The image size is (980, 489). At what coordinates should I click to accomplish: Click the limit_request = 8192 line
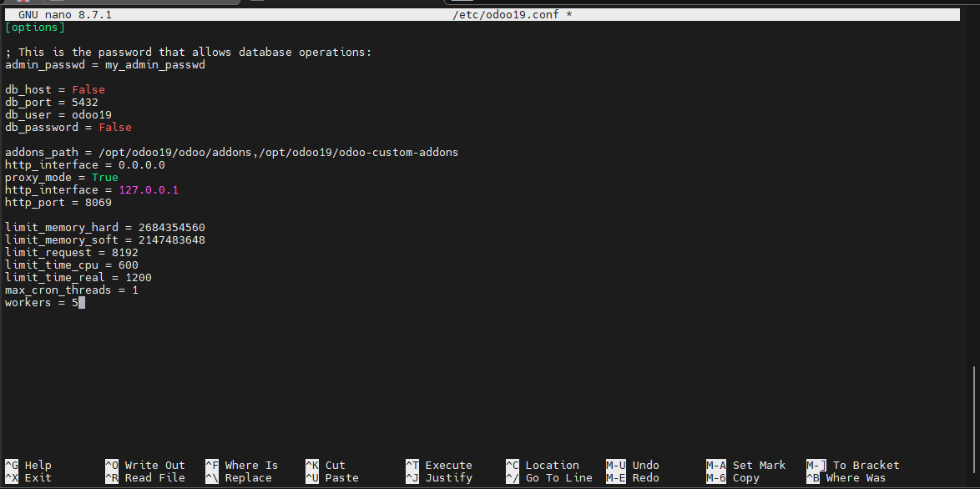coord(72,252)
